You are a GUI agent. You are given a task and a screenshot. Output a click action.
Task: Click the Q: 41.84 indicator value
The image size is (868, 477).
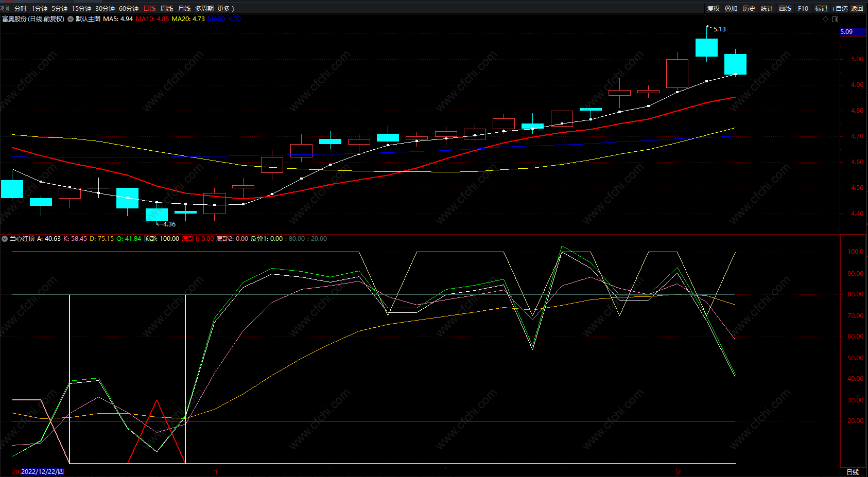(x=129, y=239)
